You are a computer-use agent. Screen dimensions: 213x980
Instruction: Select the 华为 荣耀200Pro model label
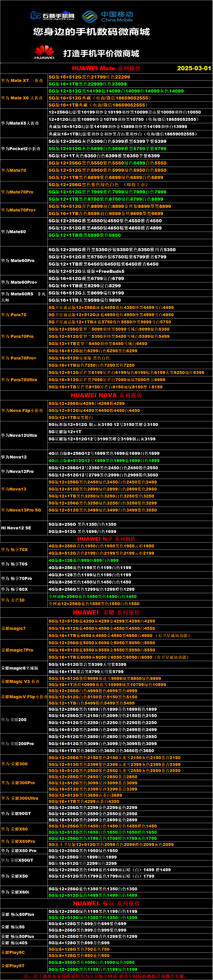pos(17,743)
